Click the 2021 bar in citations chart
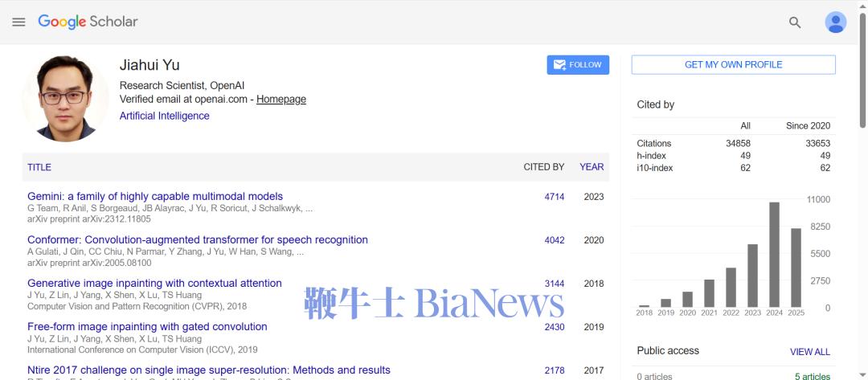868x380 pixels. coord(709,293)
